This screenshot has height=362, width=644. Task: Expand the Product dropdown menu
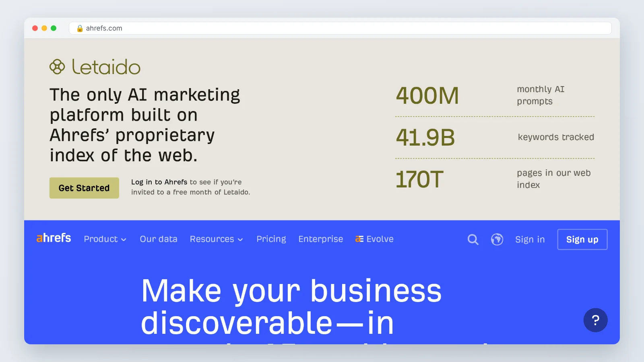coord(105,239)
